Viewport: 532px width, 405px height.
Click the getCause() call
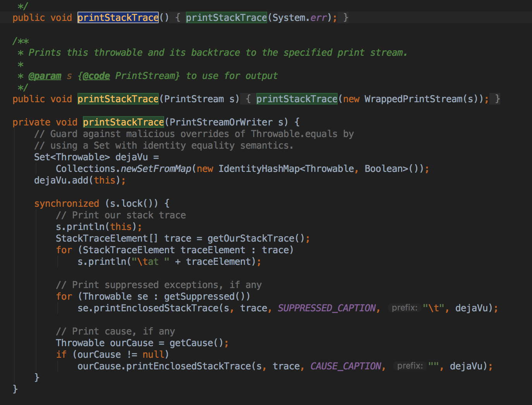click(x=197, y=343)
